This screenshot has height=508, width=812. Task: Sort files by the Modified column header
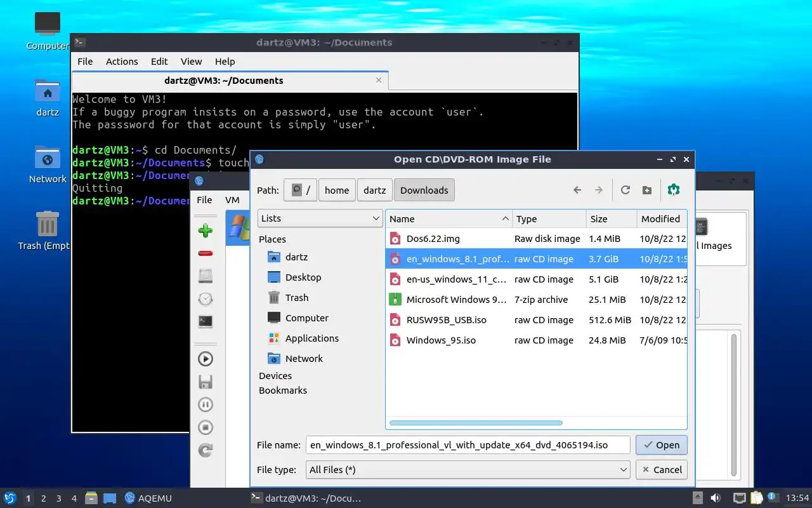pyautogui.click(x=662, y=218)
